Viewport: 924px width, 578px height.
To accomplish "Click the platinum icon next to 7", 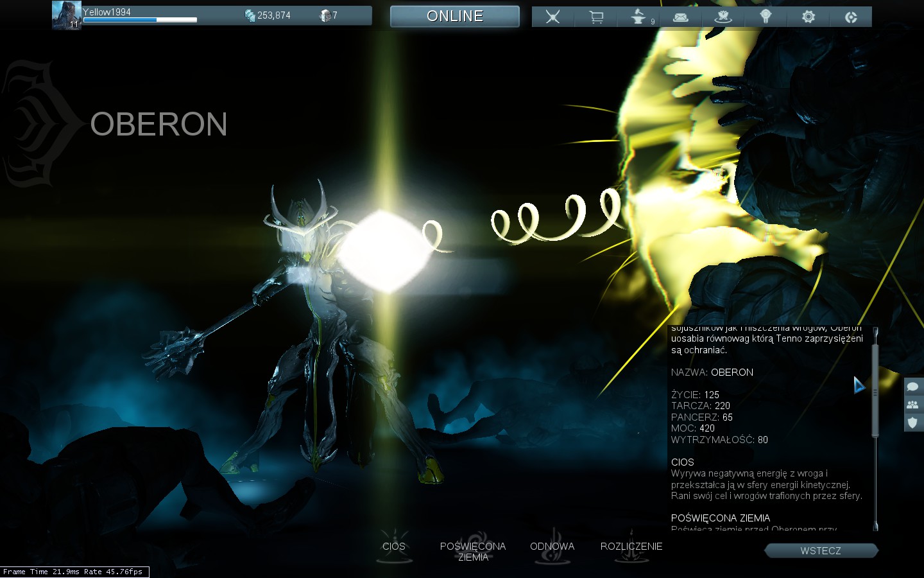I will pyautogui.click(x=325, y=15).
